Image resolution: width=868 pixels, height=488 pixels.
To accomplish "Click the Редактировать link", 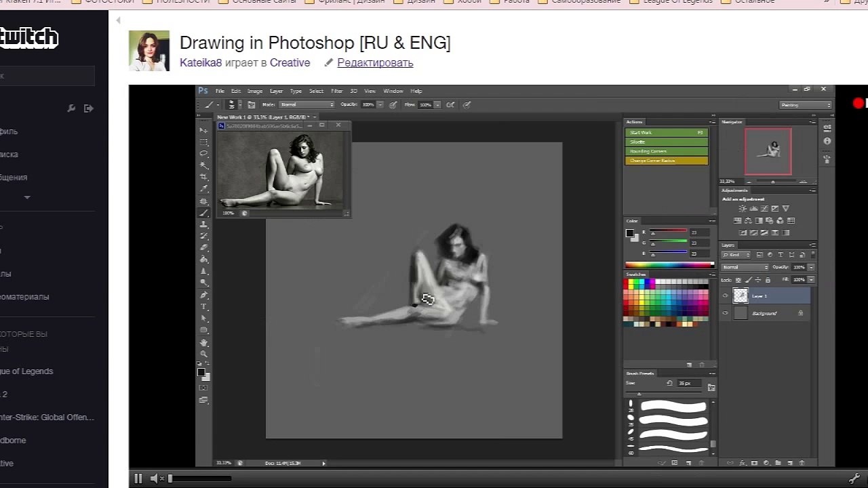I will tap(375, 62).
